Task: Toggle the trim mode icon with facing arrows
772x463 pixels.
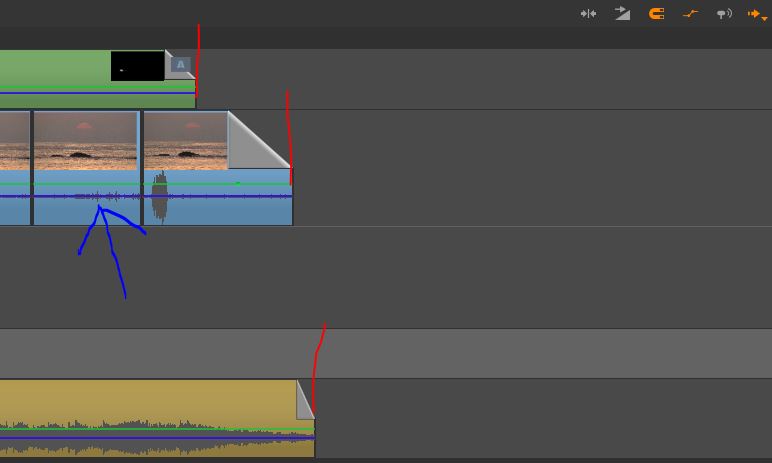Action: (x=588, y=14)
